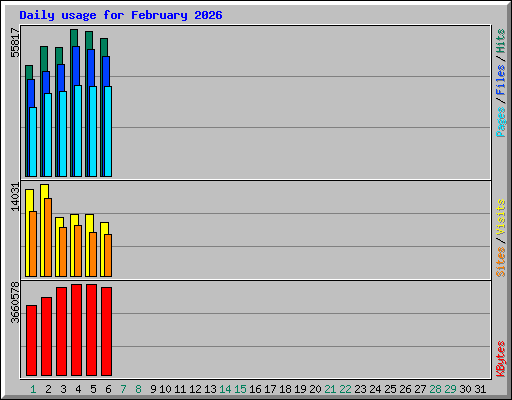Click the yellow Visits bar for day 2
The image size is (512, 400).
43,230
